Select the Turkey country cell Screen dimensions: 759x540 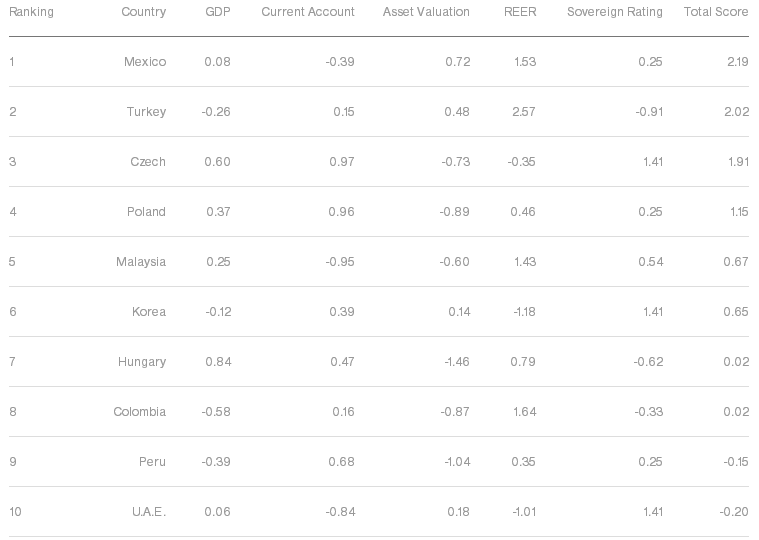[x=146, y=112]
